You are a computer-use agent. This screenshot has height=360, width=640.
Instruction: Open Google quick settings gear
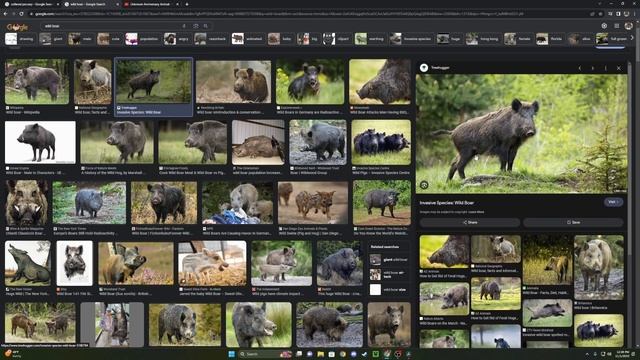(x=604, y=26)
